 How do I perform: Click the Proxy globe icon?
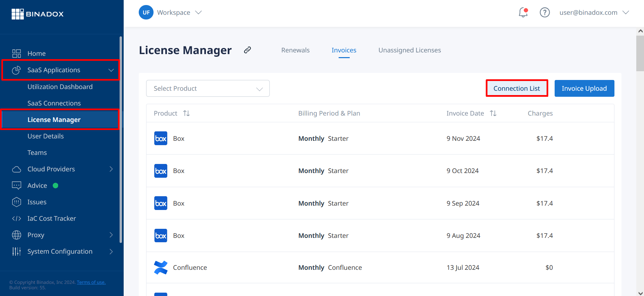(x=16, y=235)
